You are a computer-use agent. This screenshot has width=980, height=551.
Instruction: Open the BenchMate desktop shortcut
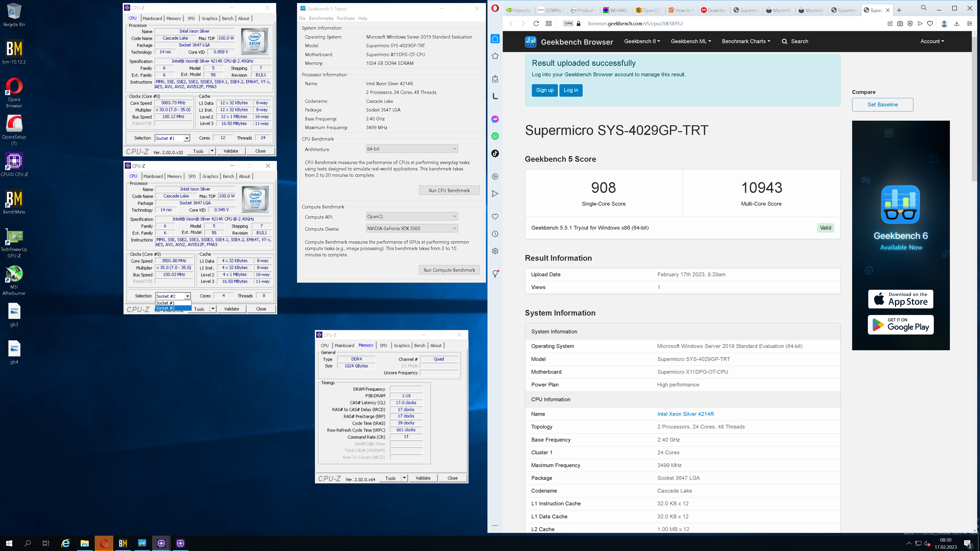tap(14, 202)
